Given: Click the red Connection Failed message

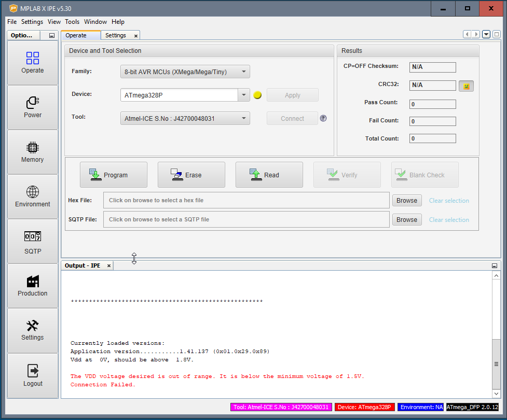Looking at the screenshot, I should pos(103,384).
